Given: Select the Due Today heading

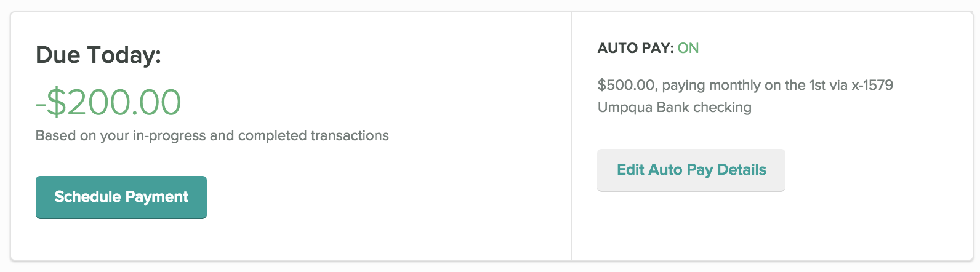Looking at the screenshot, I should click(98, 55).
